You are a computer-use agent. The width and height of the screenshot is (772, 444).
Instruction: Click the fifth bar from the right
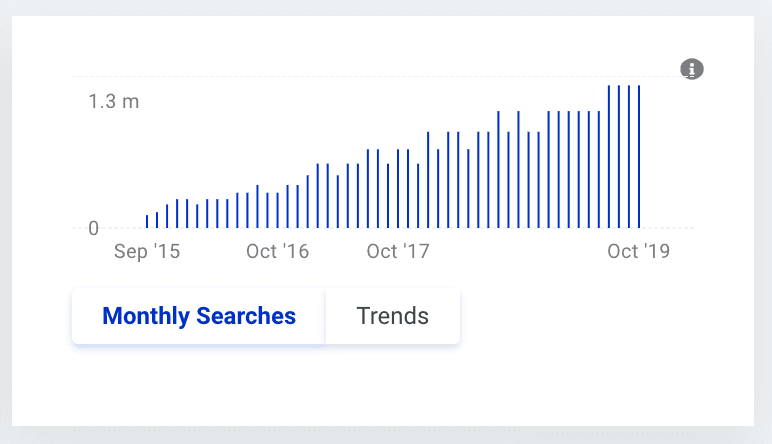(599, 170)
